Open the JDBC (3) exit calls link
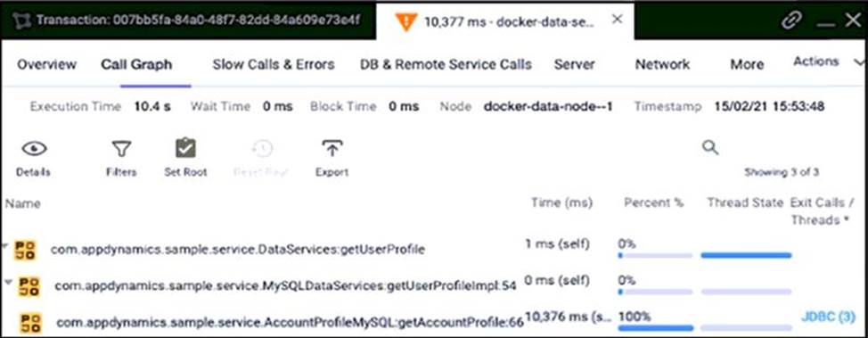 (828, 317)
